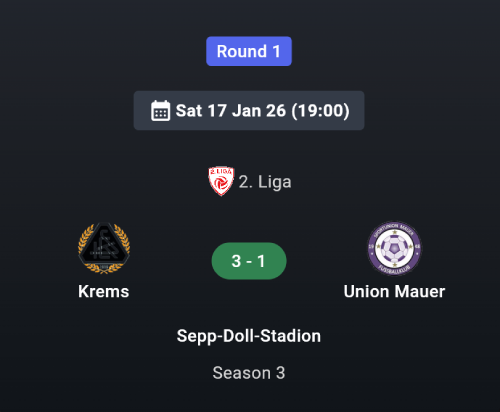The height and width of the screenshot is (412, 500).
Task: Click the Season 3 label
Action: click(249, 373)
